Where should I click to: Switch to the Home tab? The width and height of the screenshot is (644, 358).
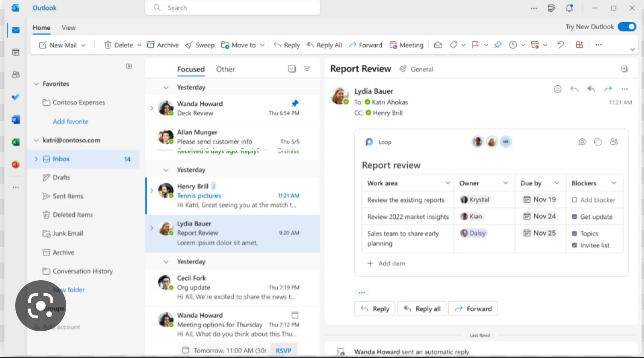point(42,28)
